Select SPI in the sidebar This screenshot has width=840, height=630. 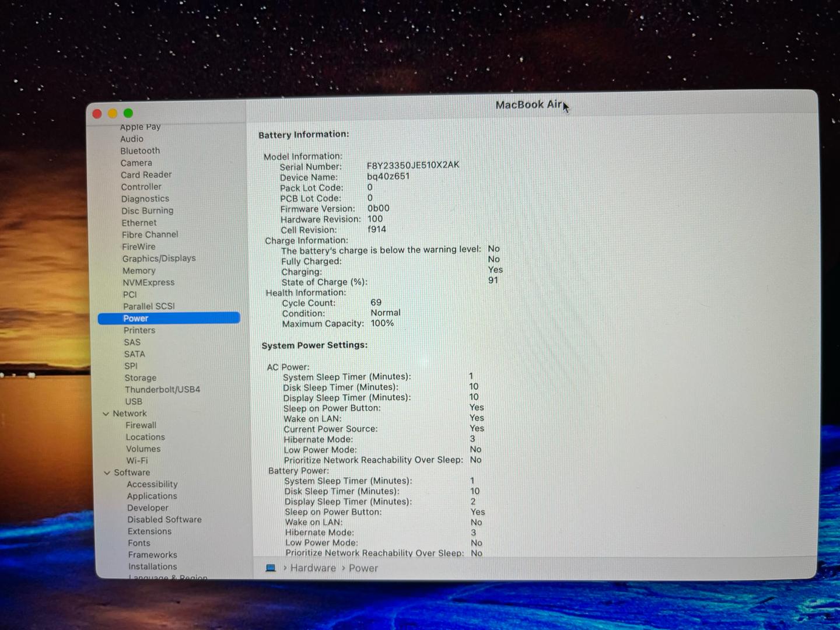pyautogui.click(x=131, y=366)
